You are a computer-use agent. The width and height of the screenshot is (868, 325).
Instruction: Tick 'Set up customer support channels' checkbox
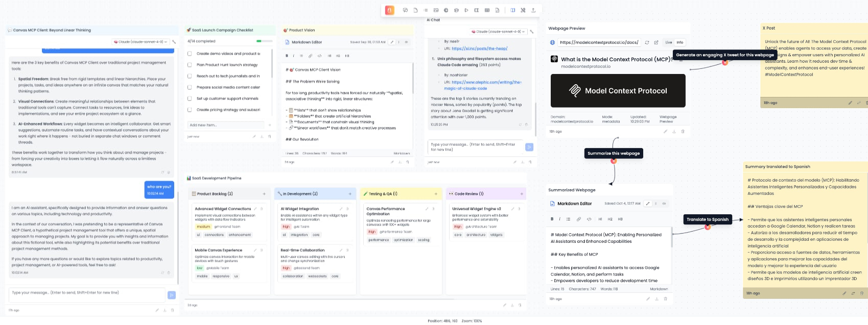(190, 98)
